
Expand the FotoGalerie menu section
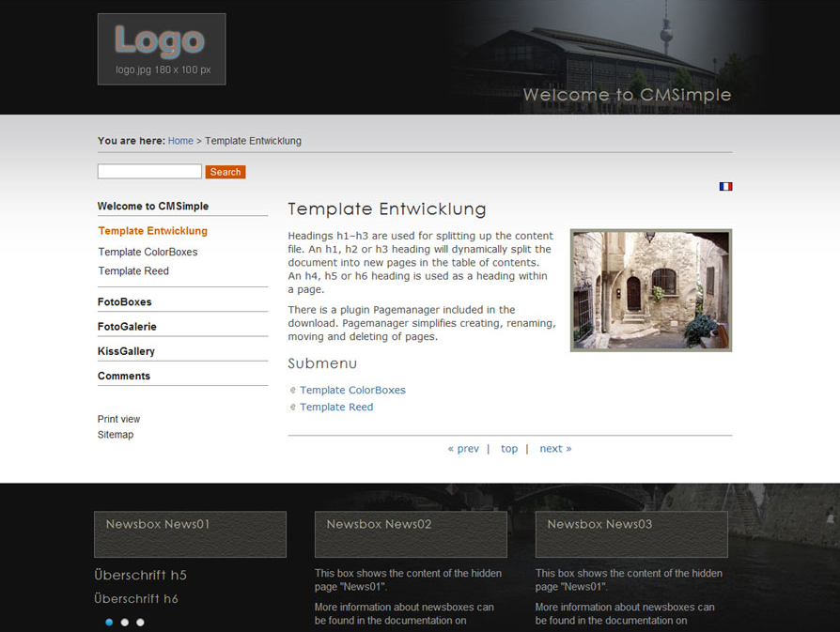[x=127, y=327]
